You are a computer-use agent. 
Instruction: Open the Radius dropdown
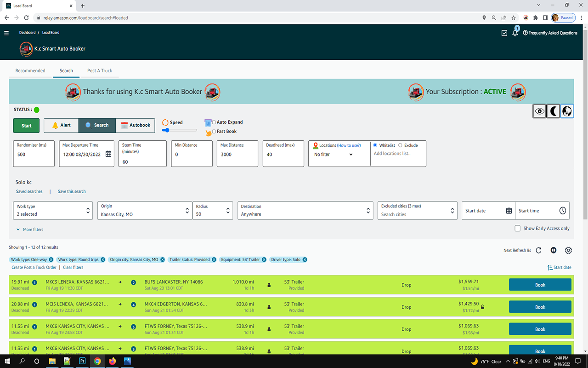coord(213,211)
